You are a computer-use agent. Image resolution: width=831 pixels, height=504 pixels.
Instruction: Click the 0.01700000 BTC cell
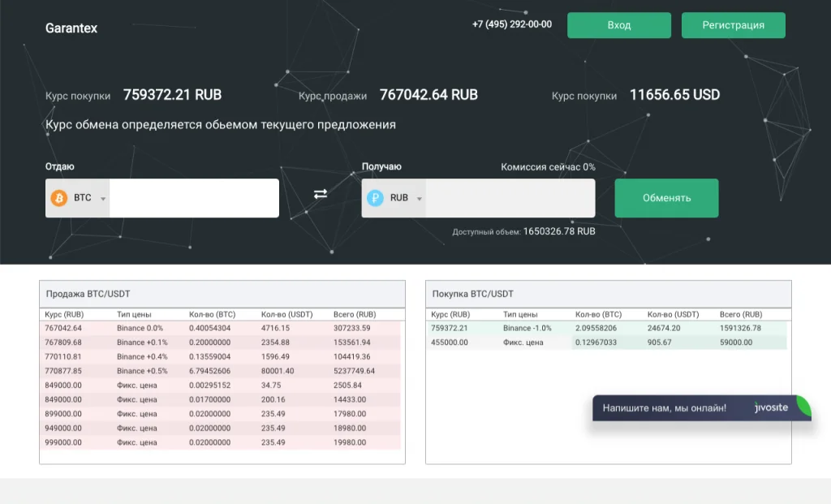click(x=210, y=399)
